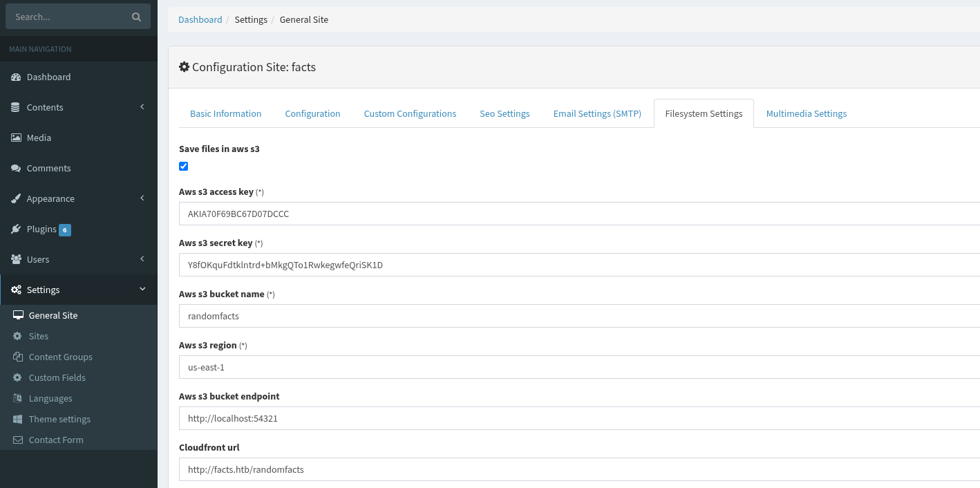The height and width of the screenshot is (488, 980).
Task: Click the Contents database icon
Action: pyautogui.click(x=15, y=108)
